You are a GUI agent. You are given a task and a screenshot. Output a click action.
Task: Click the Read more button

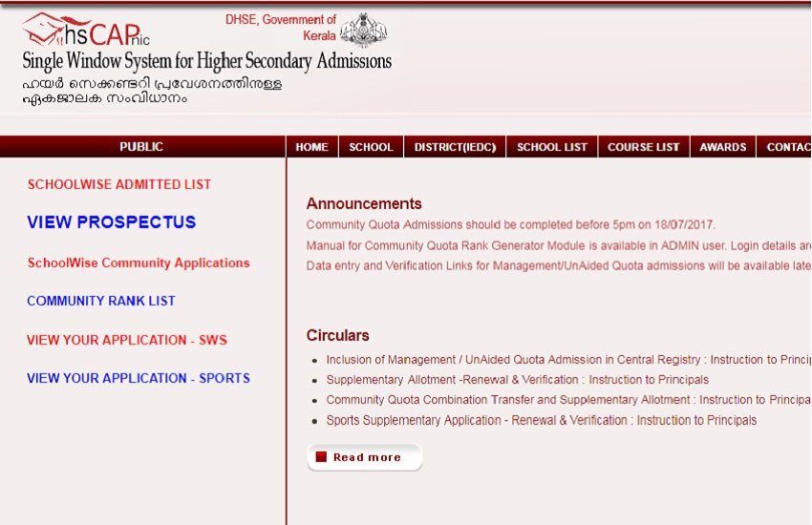[x=365, y=457]
